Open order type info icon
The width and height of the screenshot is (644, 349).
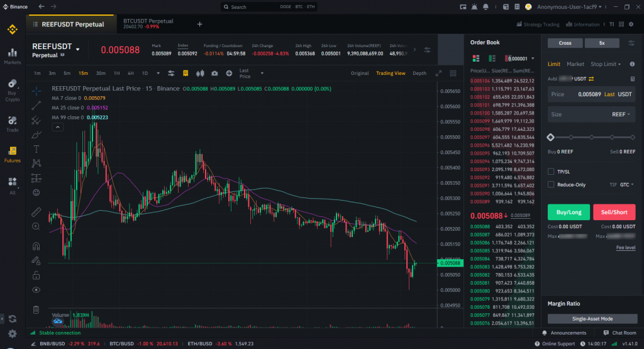(632, 64)
